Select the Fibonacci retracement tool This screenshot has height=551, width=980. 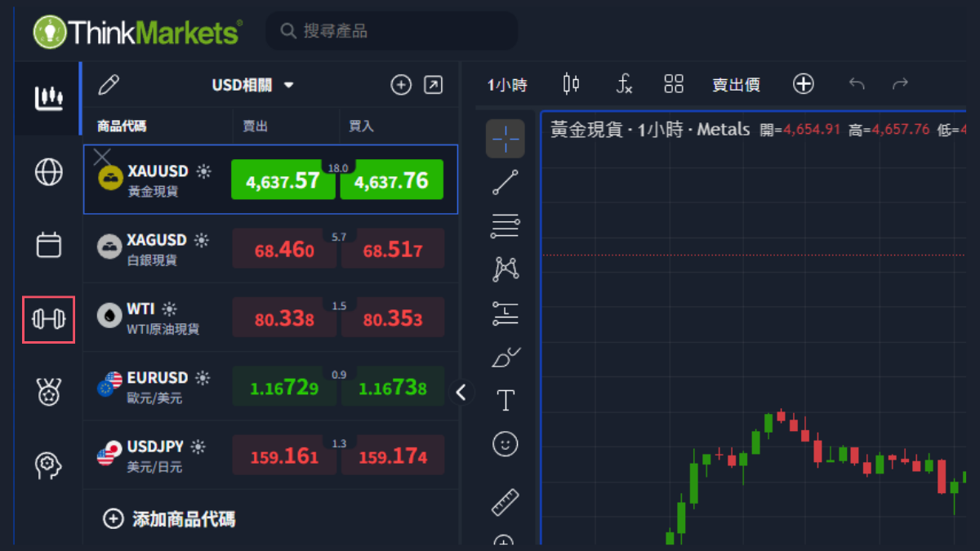point(506,225)
